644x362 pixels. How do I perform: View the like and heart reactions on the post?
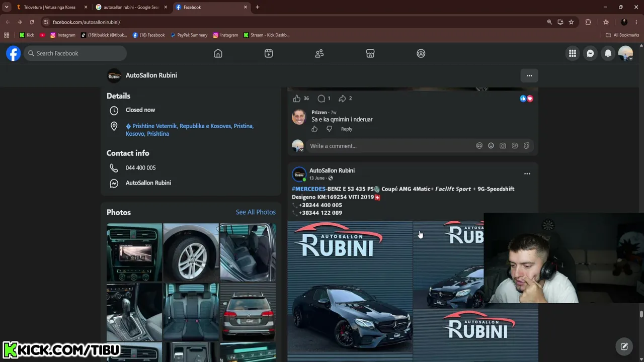(x=526, y=99)
